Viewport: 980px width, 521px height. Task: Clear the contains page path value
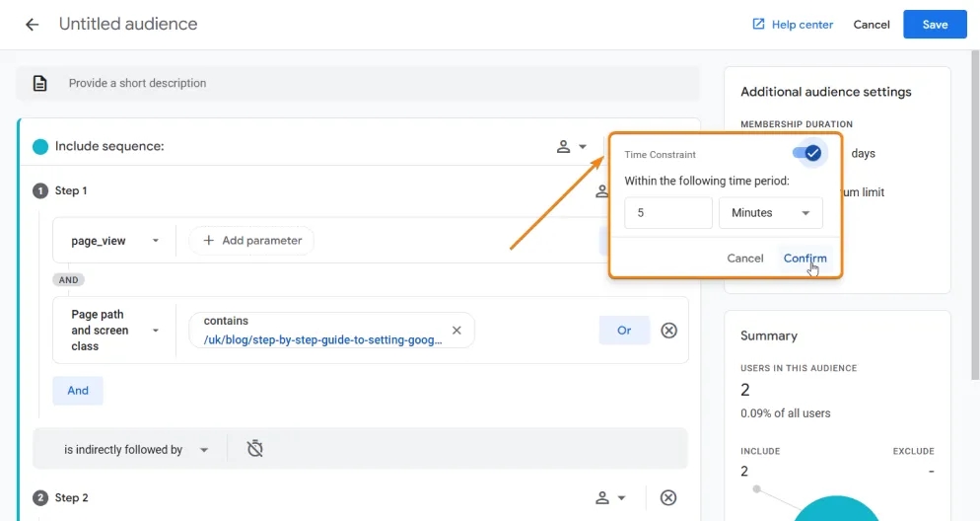coord(456,331)
